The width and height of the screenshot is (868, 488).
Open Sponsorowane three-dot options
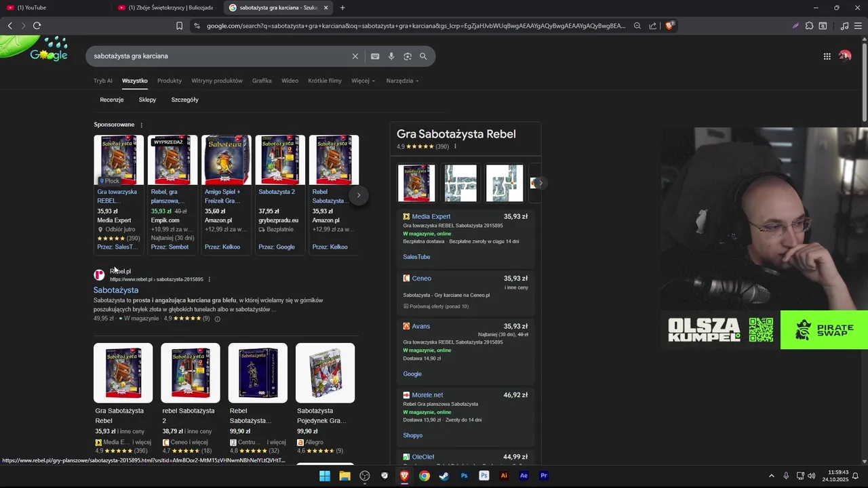[x=142, y=125]
